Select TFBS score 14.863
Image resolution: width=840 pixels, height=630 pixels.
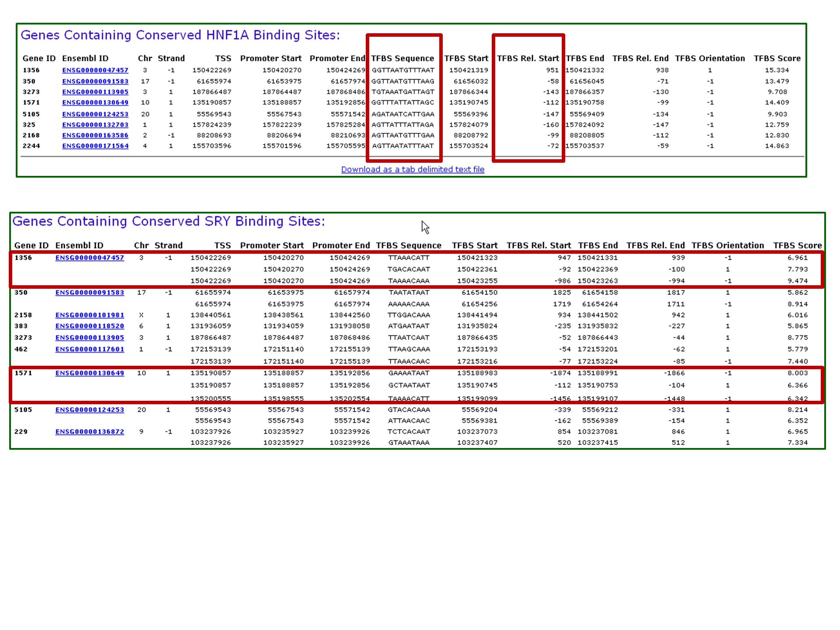[x=777, y=146]
